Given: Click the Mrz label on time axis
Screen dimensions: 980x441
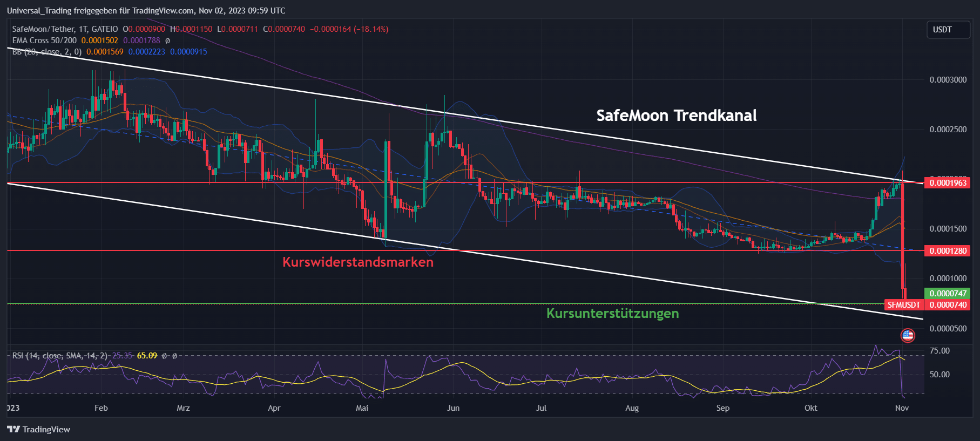Looking at the screenshot, I should click(x=183, y=408).
